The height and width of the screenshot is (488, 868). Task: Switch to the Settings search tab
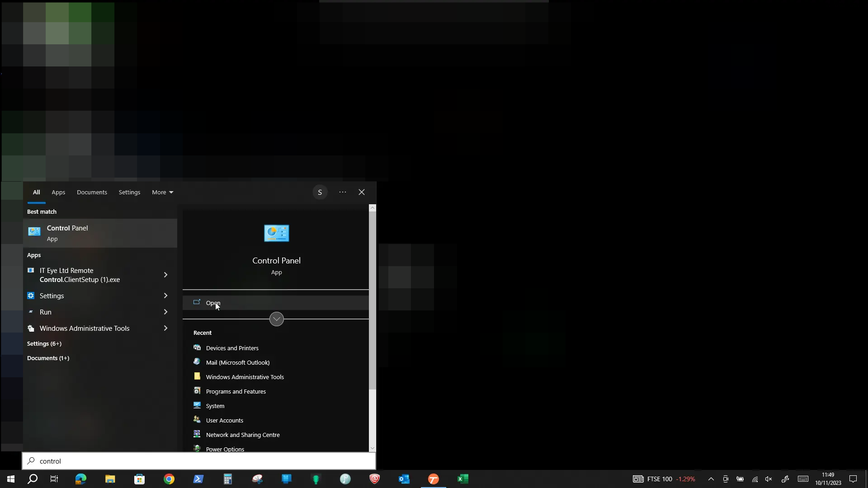pos(129,192)
